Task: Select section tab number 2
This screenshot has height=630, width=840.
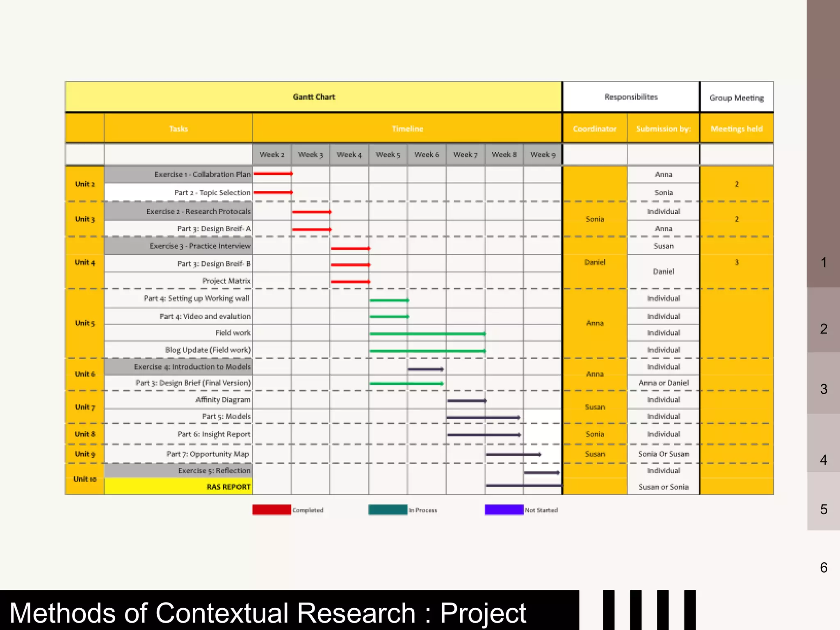Action: [823, 320]
